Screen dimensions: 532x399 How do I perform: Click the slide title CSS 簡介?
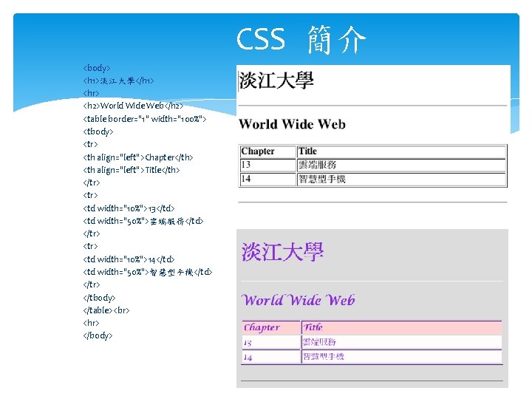(x=301, y=39)
